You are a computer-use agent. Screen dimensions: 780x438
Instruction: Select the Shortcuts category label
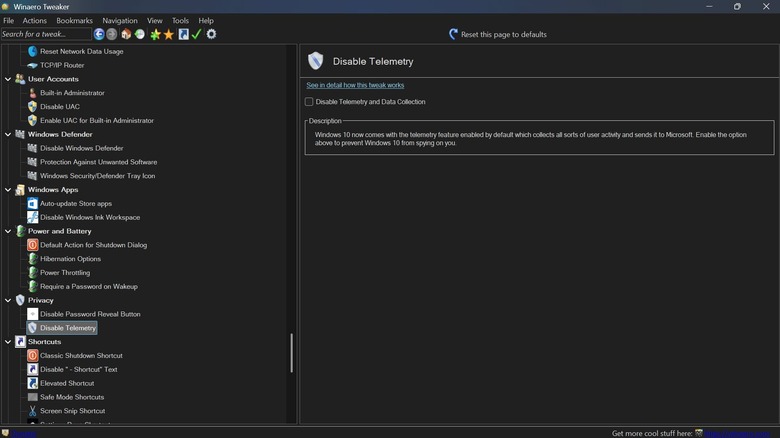[x=44, y=342]
